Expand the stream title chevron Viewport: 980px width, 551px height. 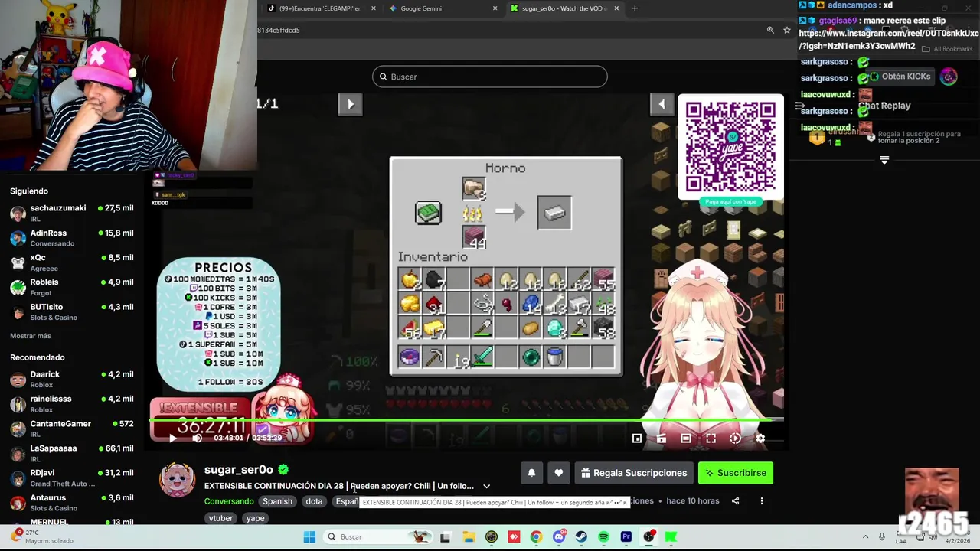(x=486, y=486)
